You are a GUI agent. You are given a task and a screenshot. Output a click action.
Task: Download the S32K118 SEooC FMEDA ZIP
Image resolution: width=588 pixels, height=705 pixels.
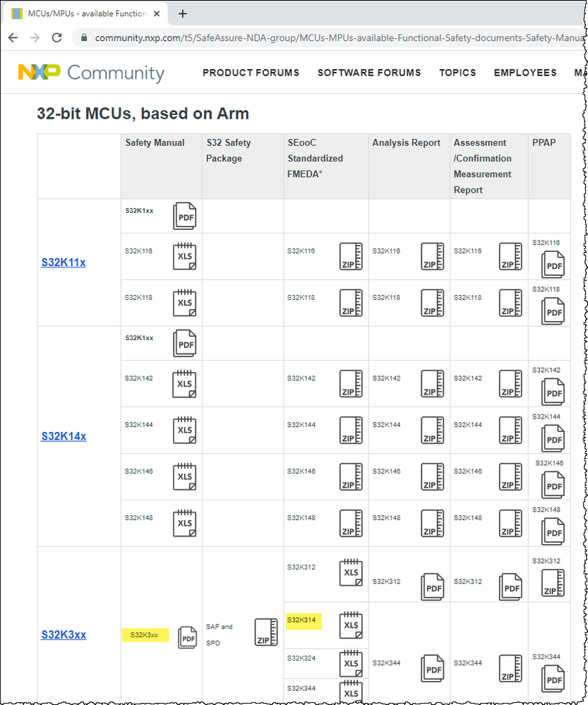click(350, 303)
